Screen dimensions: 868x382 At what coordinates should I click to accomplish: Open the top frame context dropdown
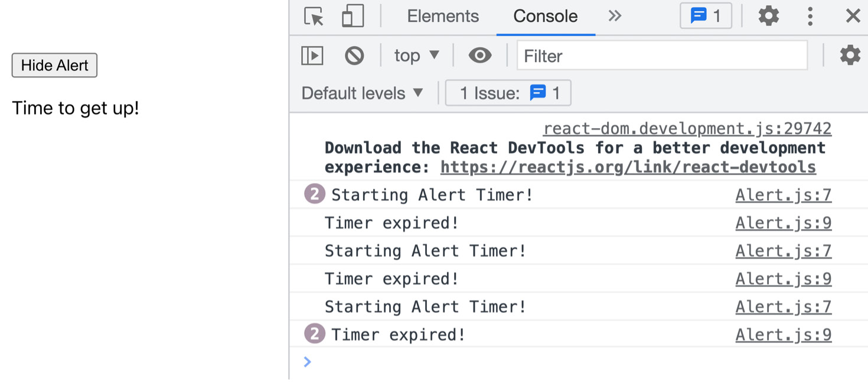click(x=415, y=55)
